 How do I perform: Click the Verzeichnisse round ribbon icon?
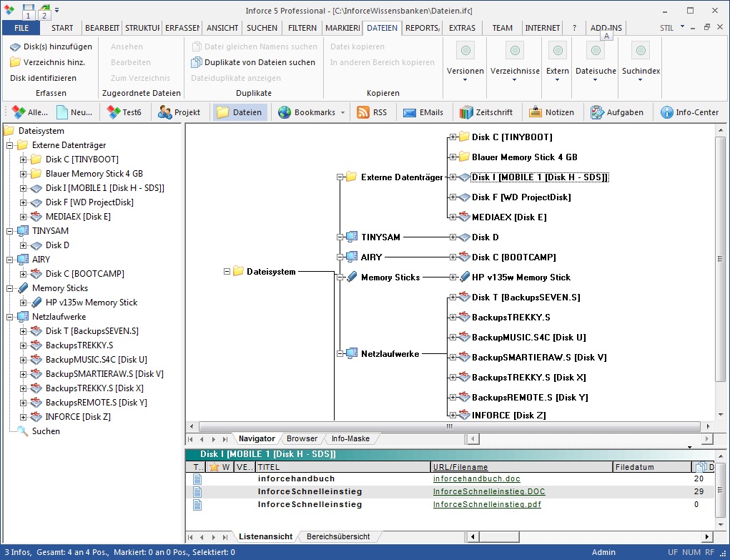pos(515,51)
